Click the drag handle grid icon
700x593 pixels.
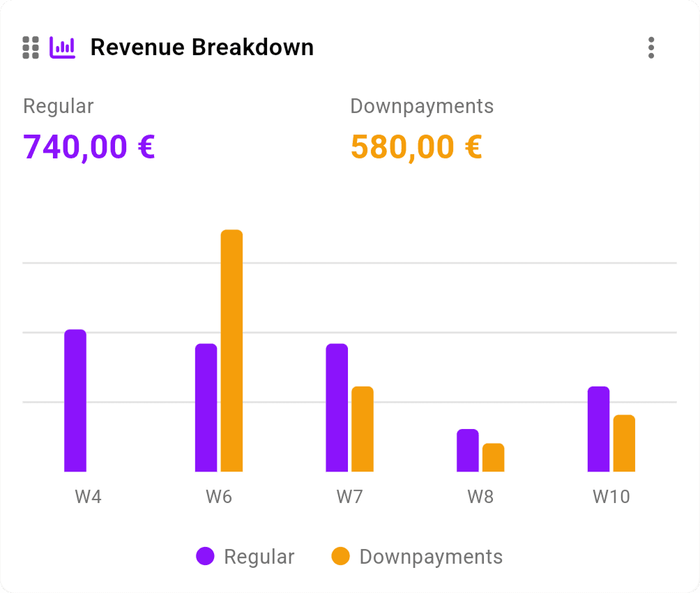[x=30, y=47]
